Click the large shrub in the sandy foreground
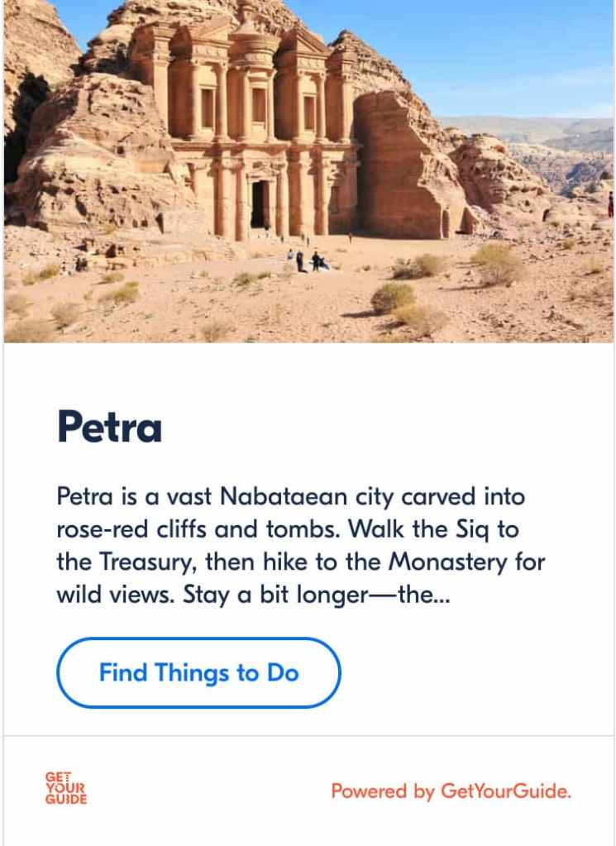The height and width of the screenshot is (846, 616). point(394,298)
